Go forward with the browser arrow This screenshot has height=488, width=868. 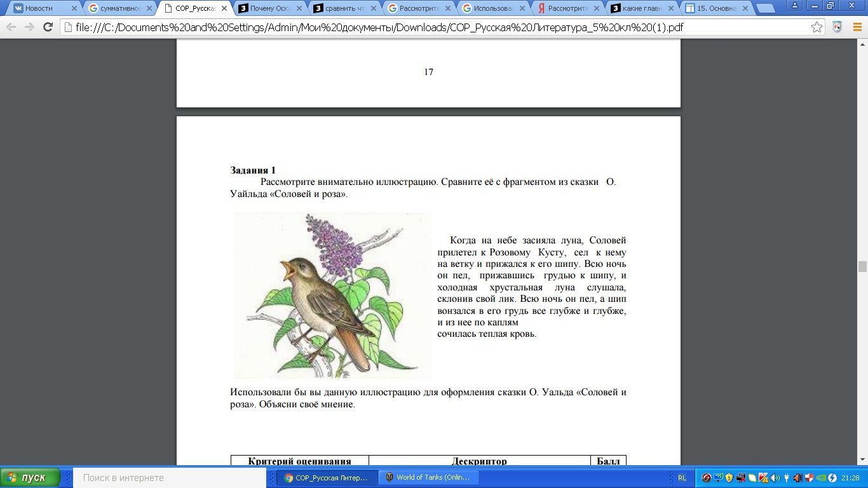[x=29, y=27]
